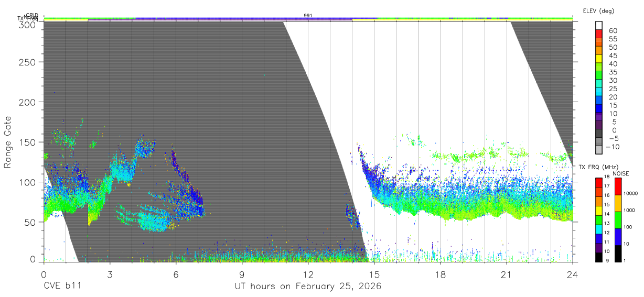Click the red swatch in the ELEV color bar
644x297 pixels.
tap(599, 33)
